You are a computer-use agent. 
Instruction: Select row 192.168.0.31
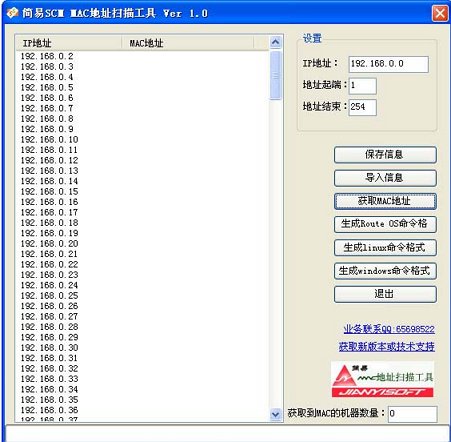[x=142, y=358]
